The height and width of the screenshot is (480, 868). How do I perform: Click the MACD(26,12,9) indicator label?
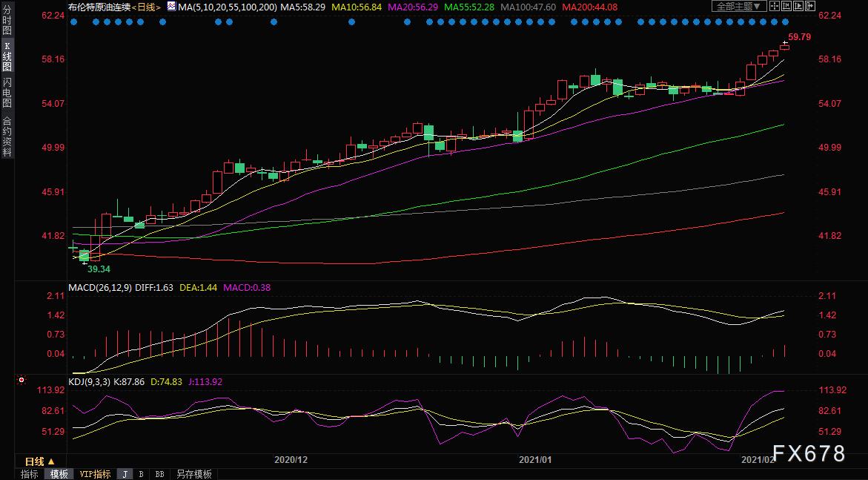coord(100,288)
